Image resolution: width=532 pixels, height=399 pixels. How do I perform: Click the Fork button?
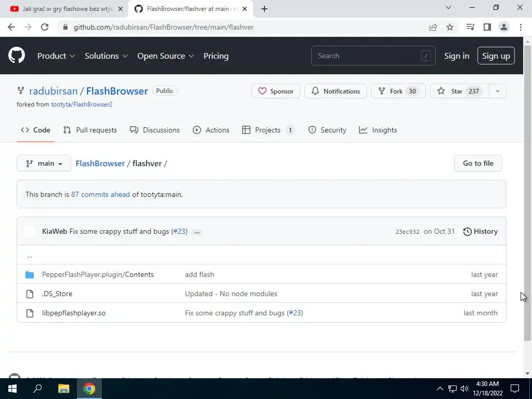(x=398, y=91)
